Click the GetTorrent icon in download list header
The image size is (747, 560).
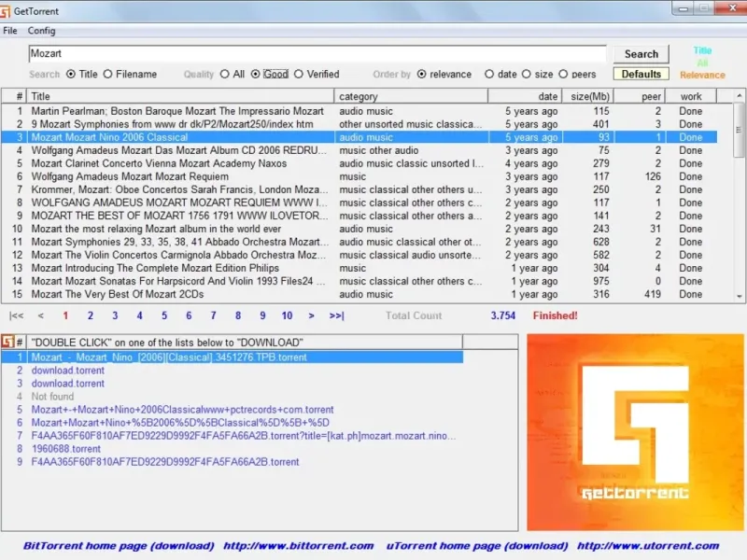coord(7,342)
